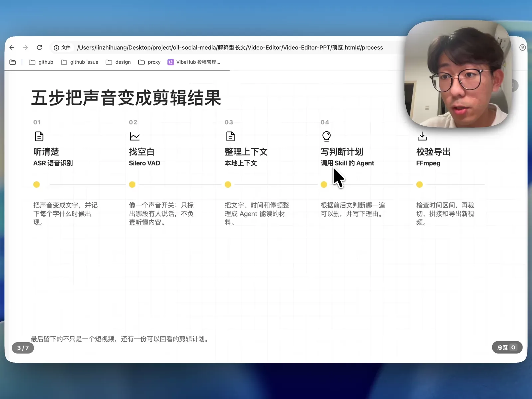Image resolution: width=532 pixels, height=399 pixels.
Task: Click the yellow timeline dot under FFmpeg
Action: pos(420,185)
